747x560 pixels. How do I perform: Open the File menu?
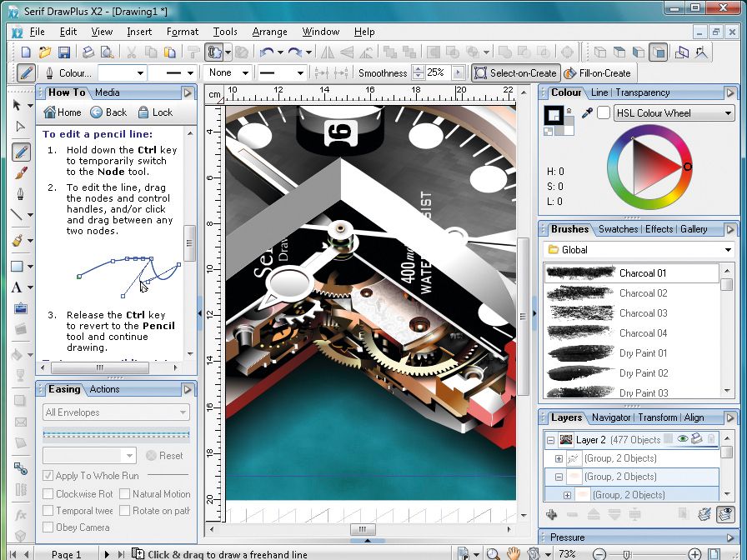coord(38,32)
